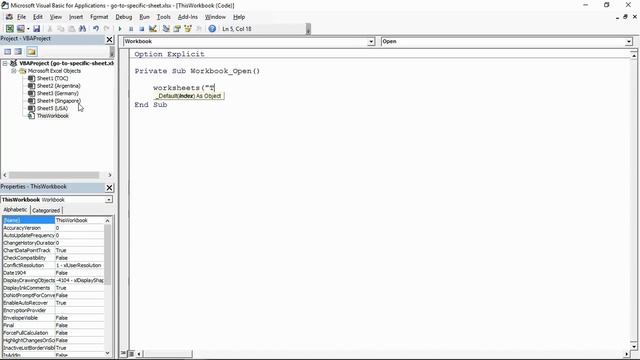
Task: Open the Window menu
Action: (215, 17)
